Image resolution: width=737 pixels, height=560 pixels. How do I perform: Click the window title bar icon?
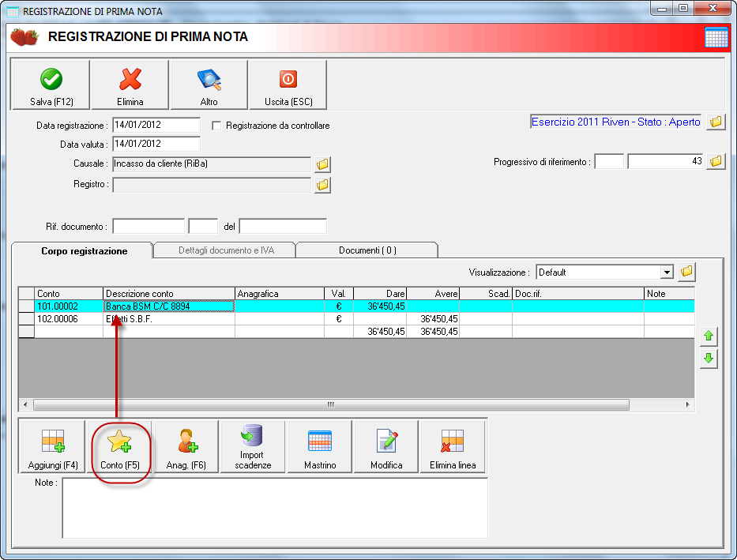tap(12, 11)
